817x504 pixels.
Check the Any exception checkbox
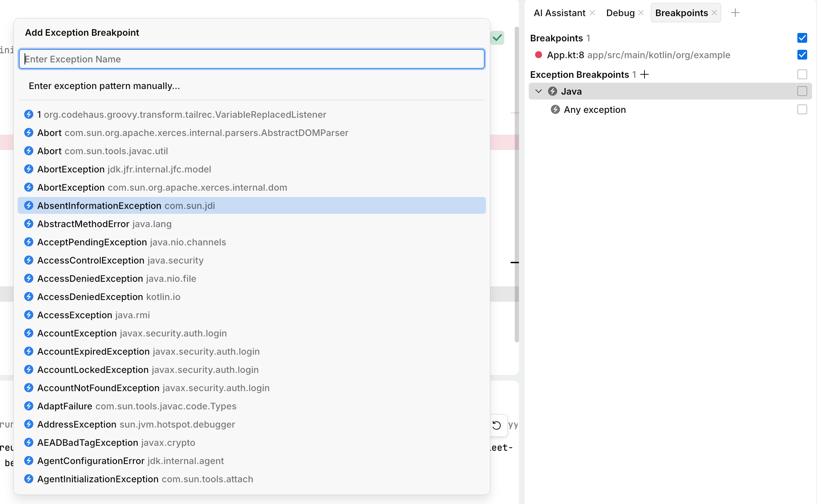(802, 110)
